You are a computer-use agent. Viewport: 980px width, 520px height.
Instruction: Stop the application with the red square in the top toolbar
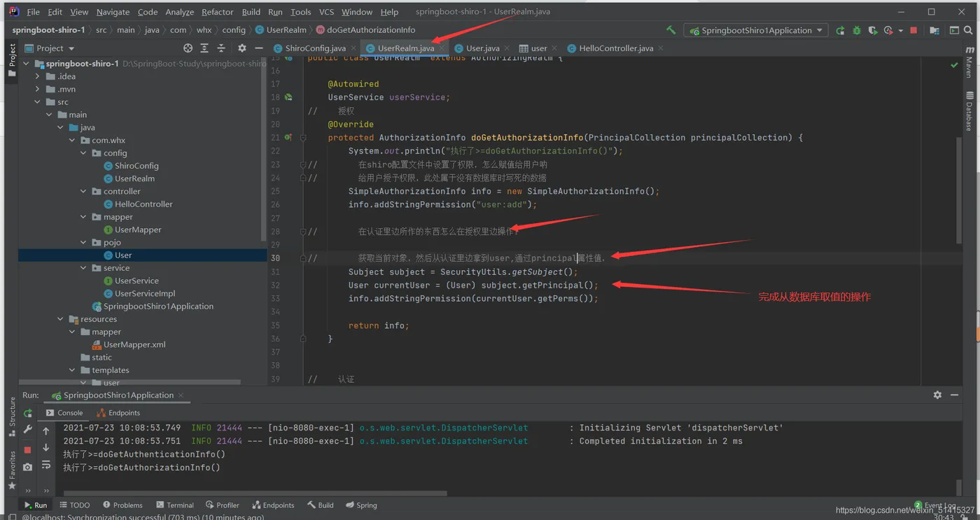tap(913, 30)
